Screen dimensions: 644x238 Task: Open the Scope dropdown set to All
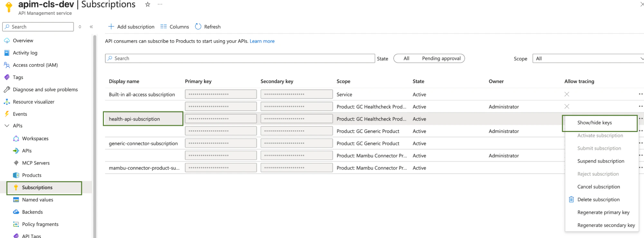[588, 59]
